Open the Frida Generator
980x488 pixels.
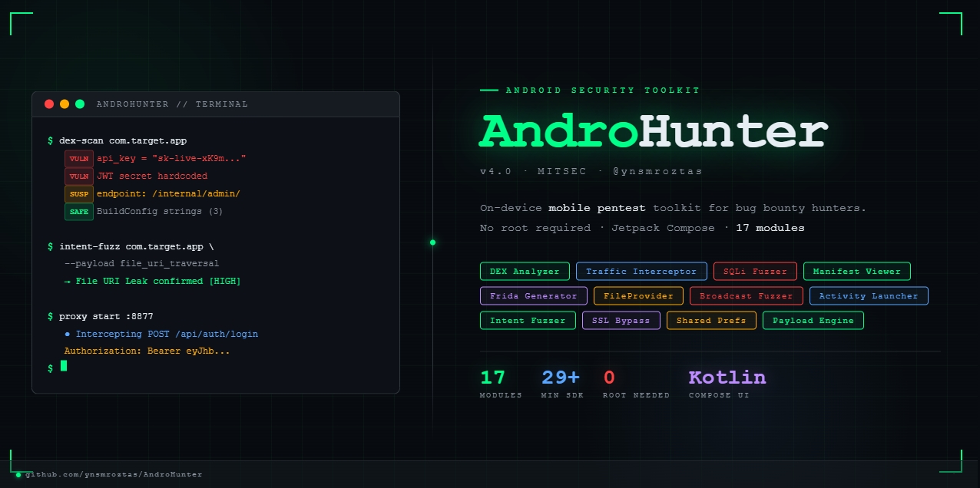(x=533, y=295)
